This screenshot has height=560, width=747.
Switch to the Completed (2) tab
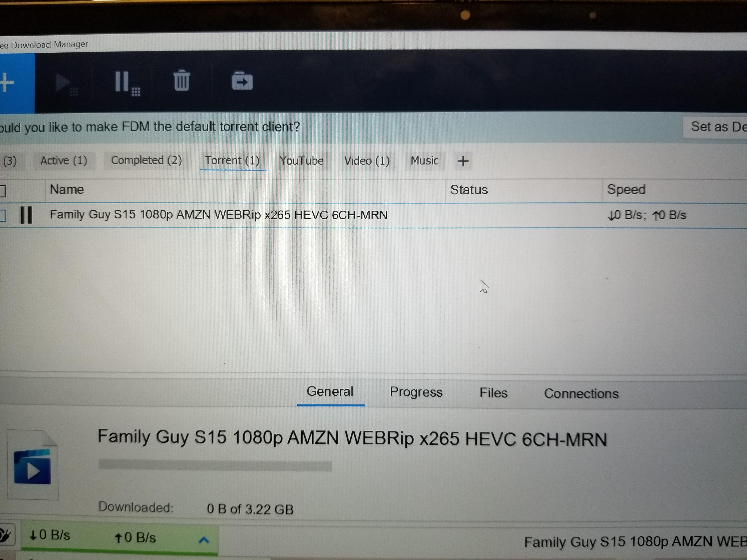(x=147, y=160)
